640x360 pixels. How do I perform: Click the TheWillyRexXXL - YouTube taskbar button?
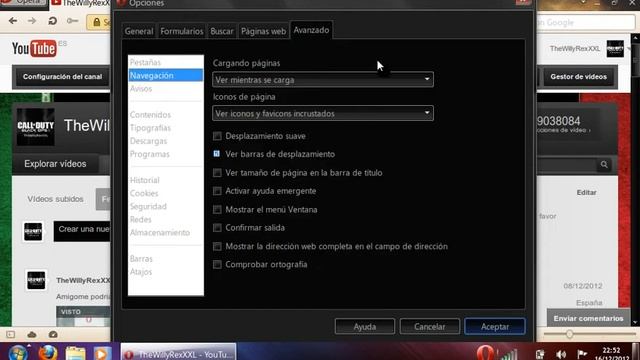(x=178, y=353)
